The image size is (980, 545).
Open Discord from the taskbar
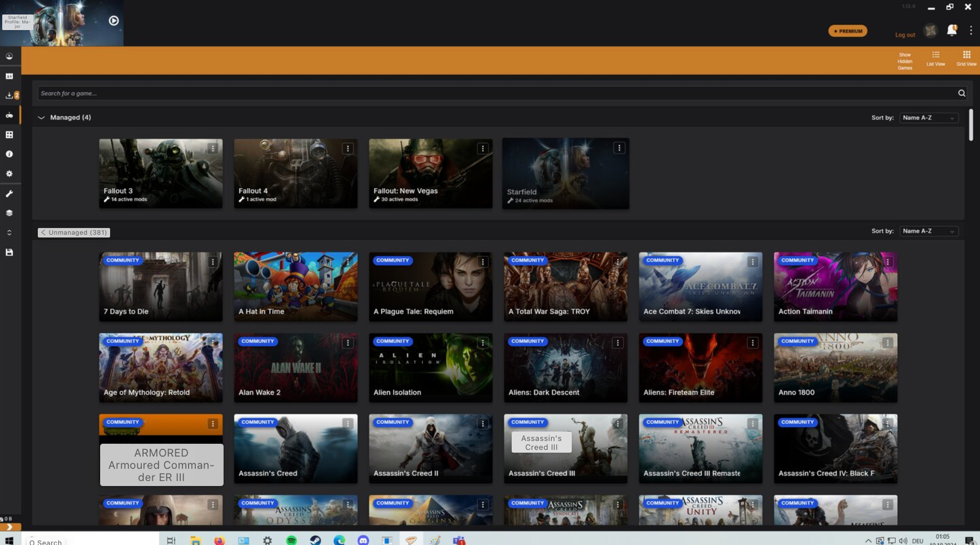[x=363, y=540]
